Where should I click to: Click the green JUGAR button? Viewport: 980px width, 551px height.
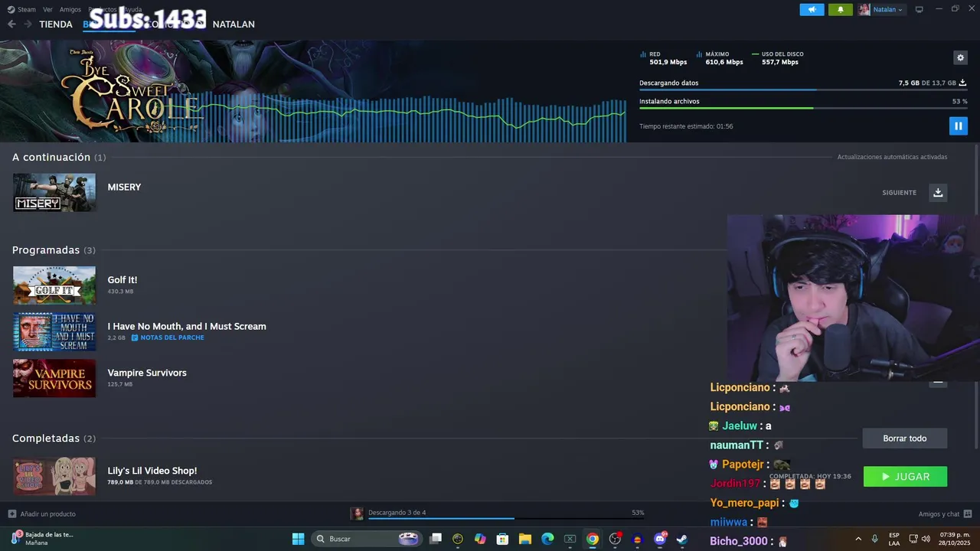pyautogui.click(x=905, y=476)
